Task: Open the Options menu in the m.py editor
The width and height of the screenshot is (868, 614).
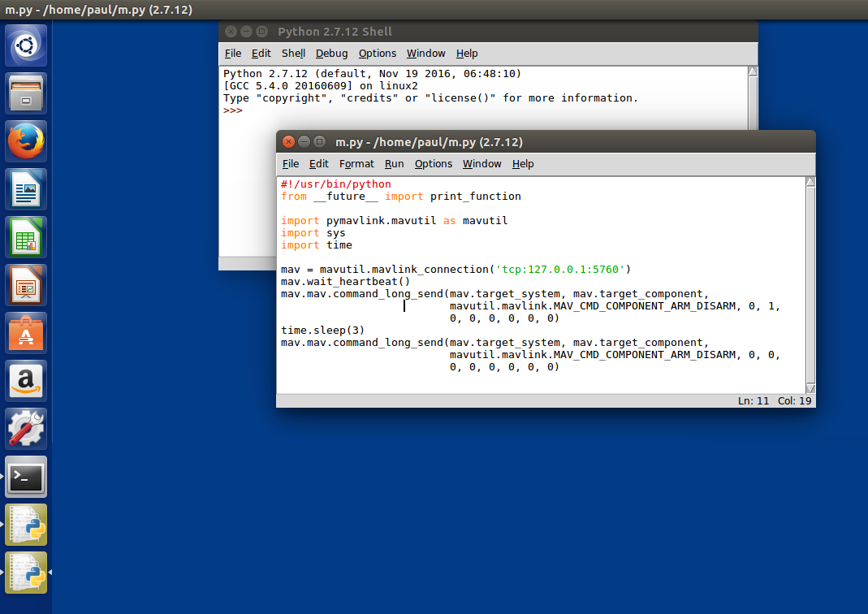Action: [434, 164]
